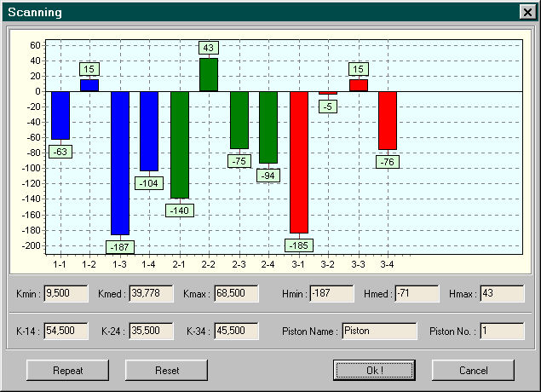Click the red bar labeled -185
The height and width of the screenshot is (392, 541).
pos(298,162)
